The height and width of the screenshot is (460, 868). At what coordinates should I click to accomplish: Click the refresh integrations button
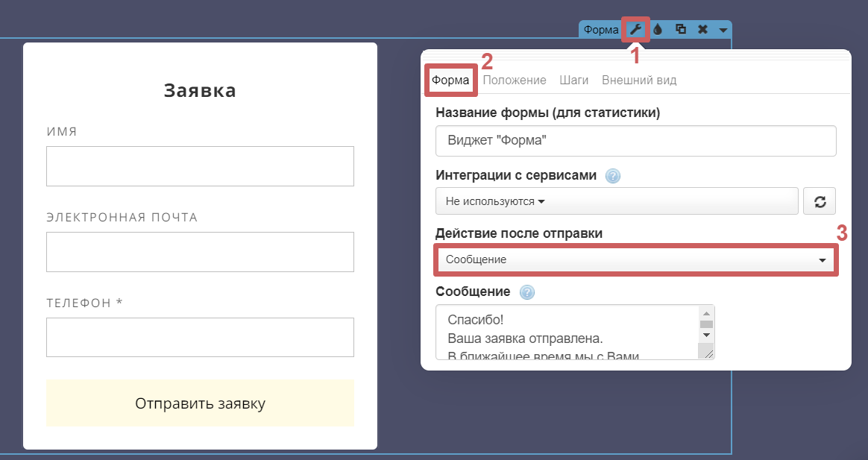819,201
